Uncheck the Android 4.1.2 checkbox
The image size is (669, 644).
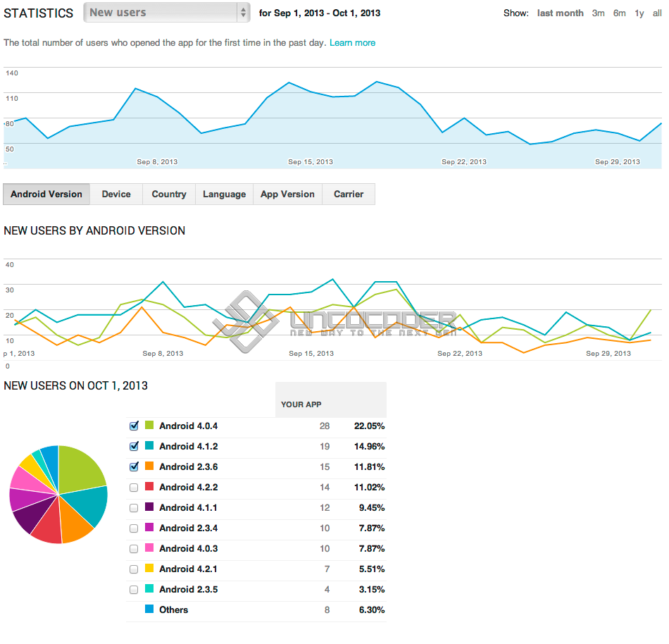coord(134,447)
